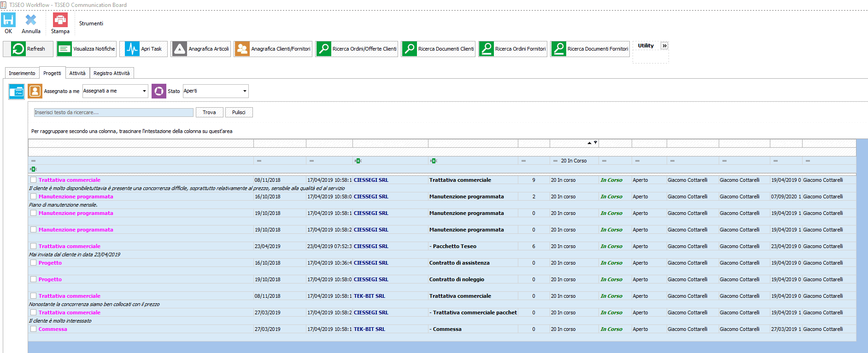Refresh the communication board

click(28, 49)
